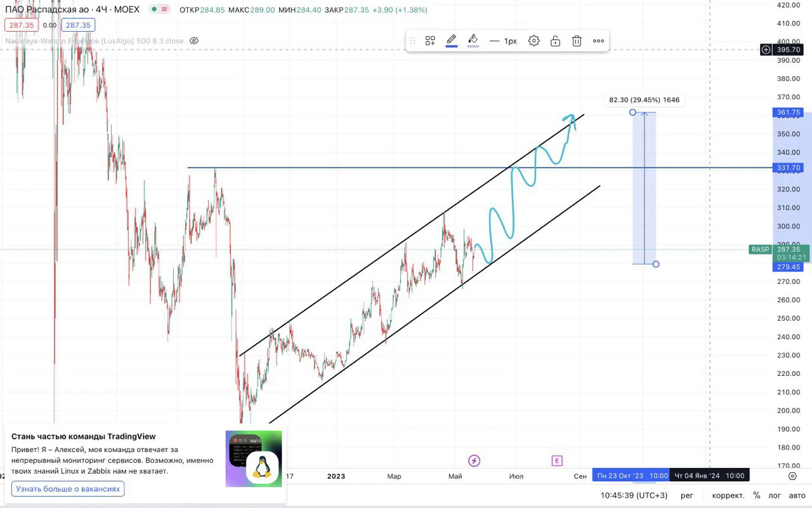Change the line color pencil swatch
This screenshot has height=508, width=812.
point(452,41)
